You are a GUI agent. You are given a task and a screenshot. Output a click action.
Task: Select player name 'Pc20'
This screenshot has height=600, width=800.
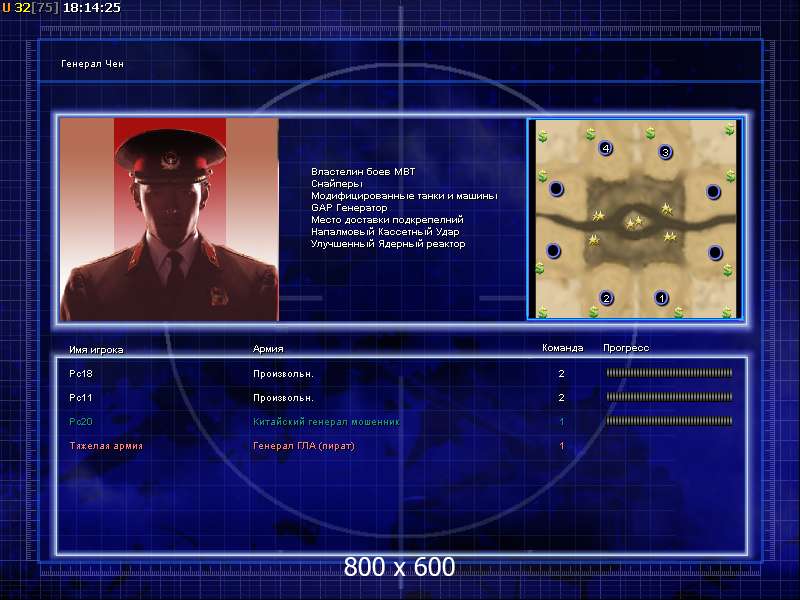point(81,421)
